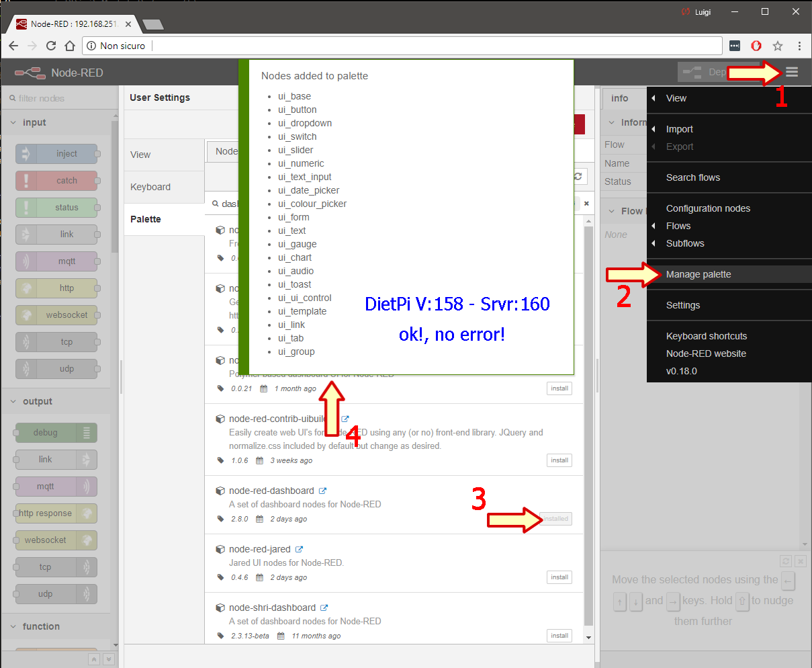
Task: Select the http input node
Action: pos(56,288)
